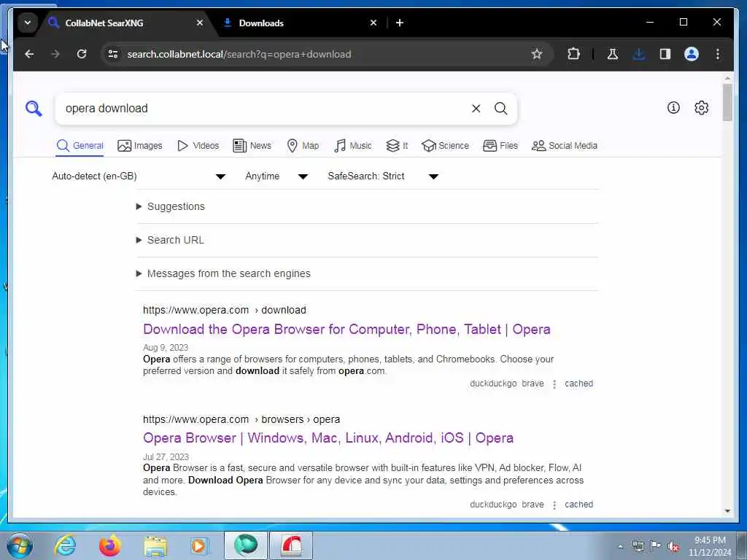747x560 pixels.
Task: Click the page vertical scrollbar thumb
Action: 727,102
